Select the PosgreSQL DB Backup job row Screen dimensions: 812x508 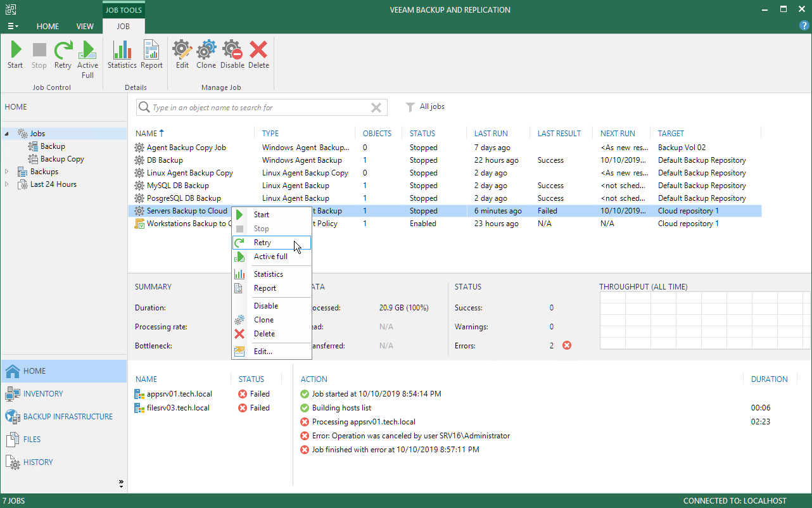click(x=445, y=198)
